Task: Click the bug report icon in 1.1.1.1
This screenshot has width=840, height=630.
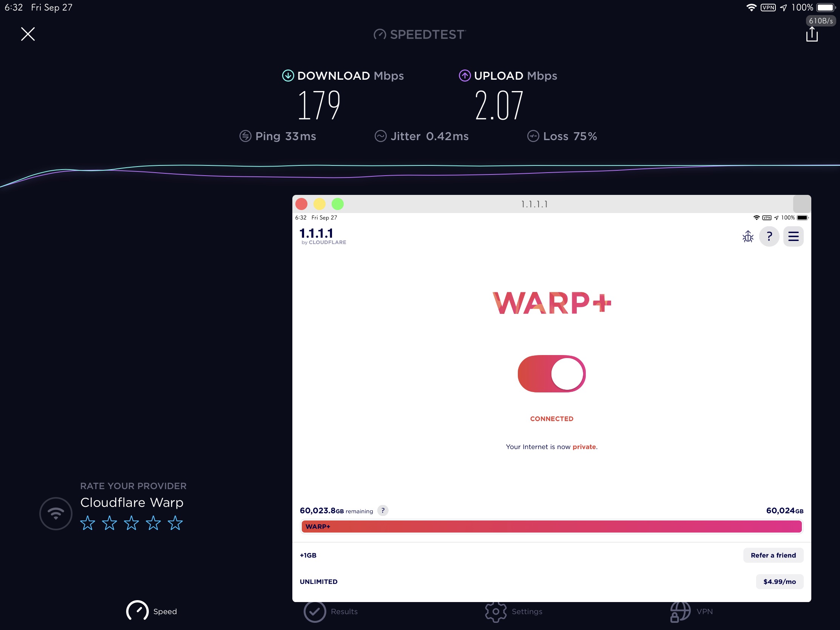Action: click(x=748, y=236)
